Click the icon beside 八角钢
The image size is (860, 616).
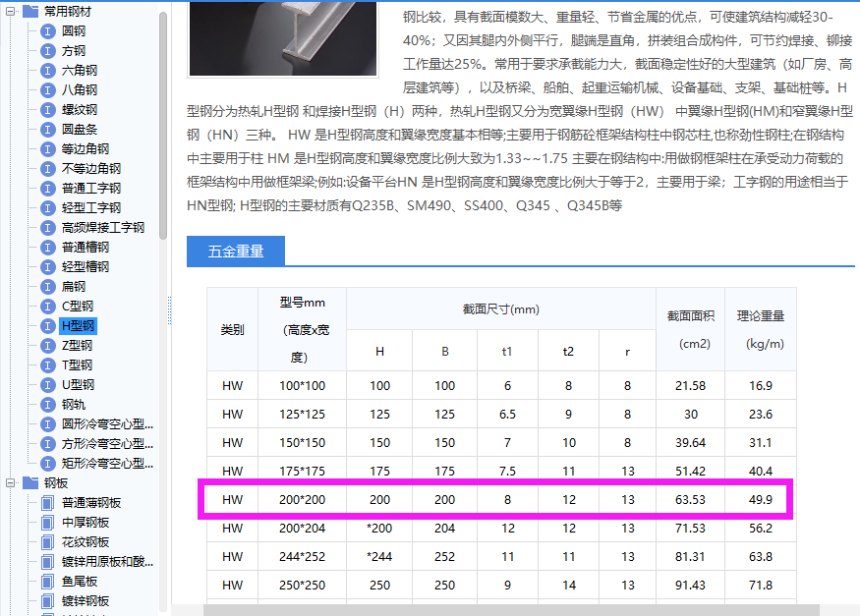click(48, 90)
